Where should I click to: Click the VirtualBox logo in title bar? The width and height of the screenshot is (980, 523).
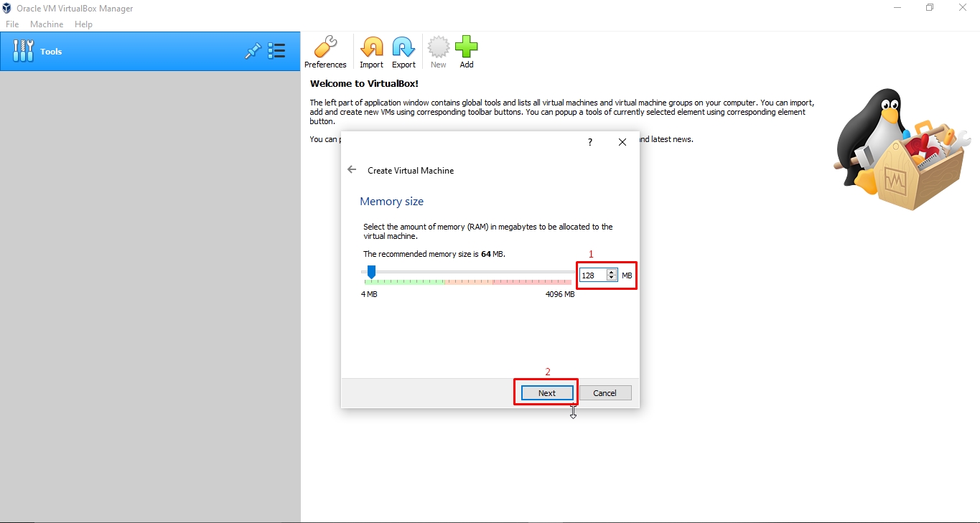tap(7, 8)
